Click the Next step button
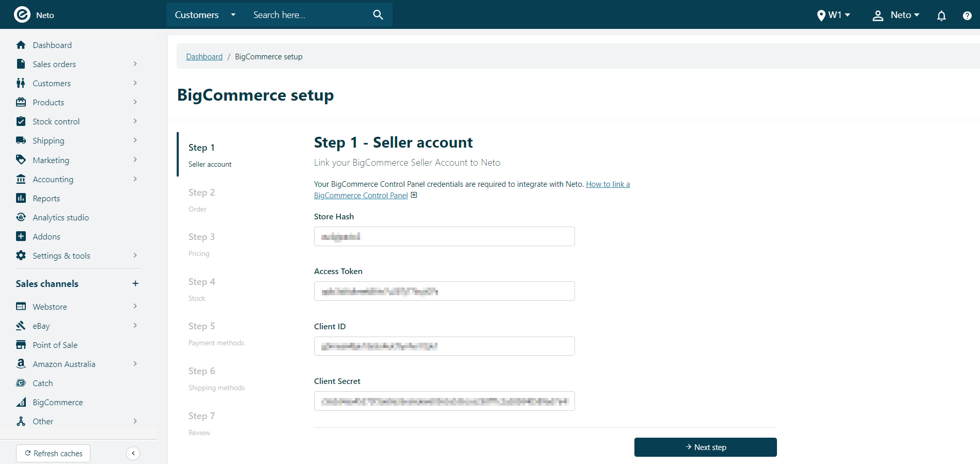980x464 pixels. [x=706, y=447]
